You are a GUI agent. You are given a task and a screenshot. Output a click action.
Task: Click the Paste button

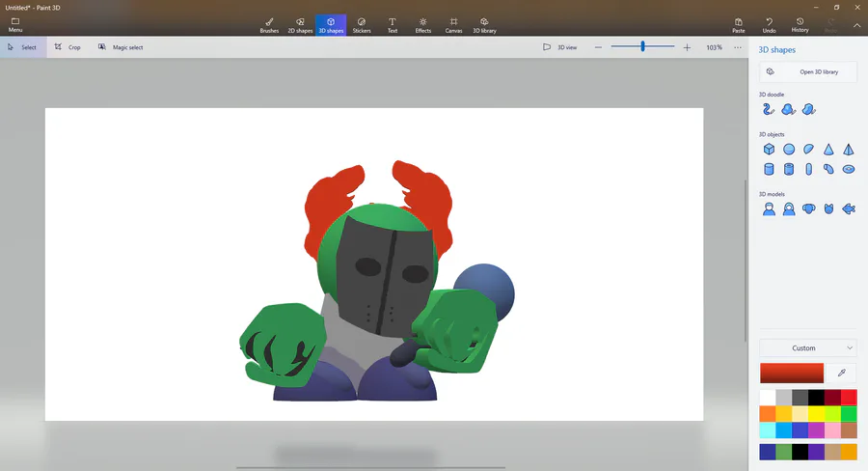pyautogui.click(x=739, y=25)
